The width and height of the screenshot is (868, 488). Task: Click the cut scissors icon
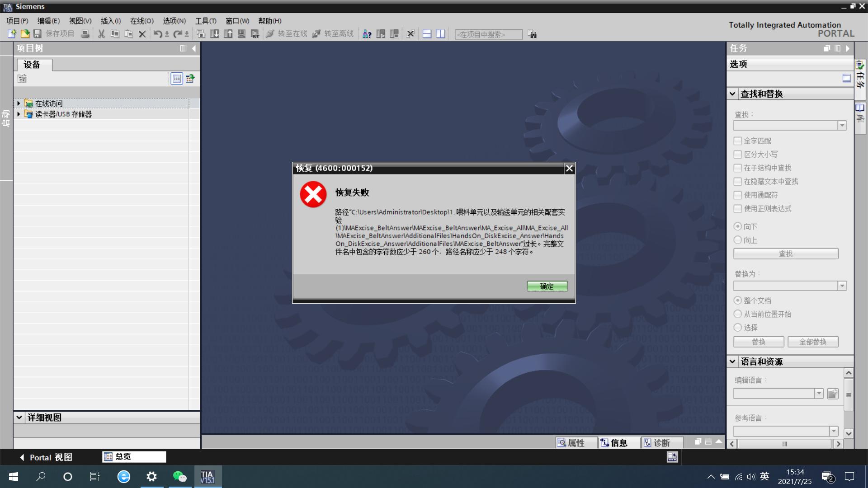pyautogui.click(x=101, y=34)
